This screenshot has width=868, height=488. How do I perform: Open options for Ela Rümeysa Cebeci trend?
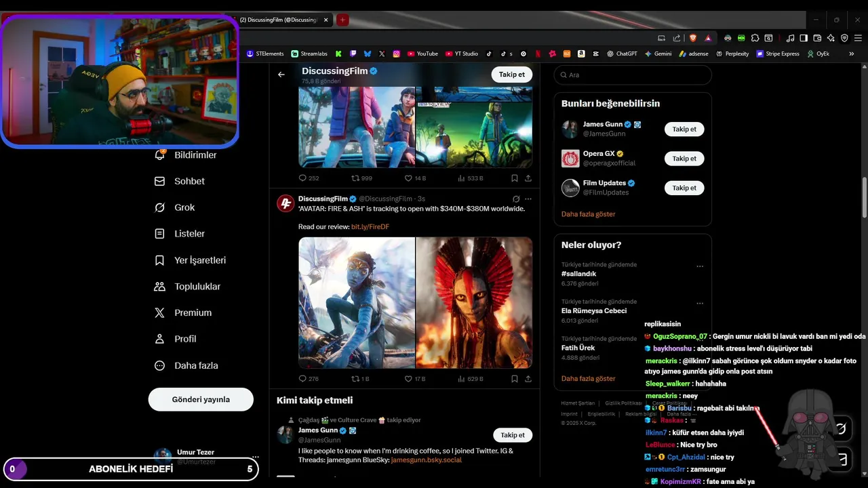pos(700,303)
